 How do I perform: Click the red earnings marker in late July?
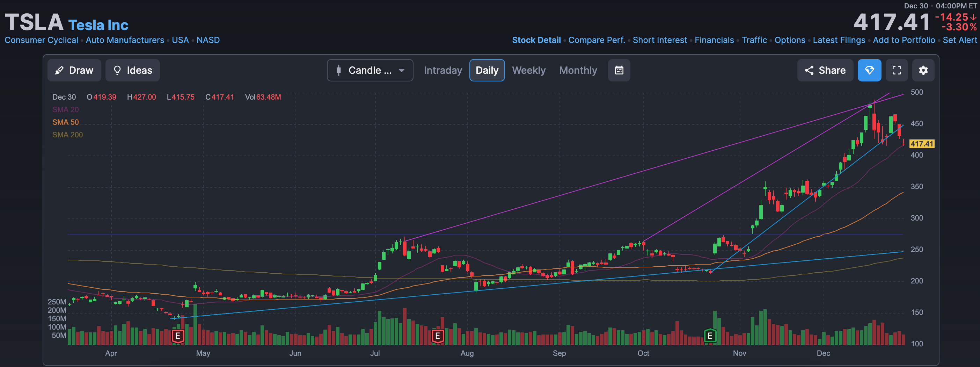coord(438,336)
